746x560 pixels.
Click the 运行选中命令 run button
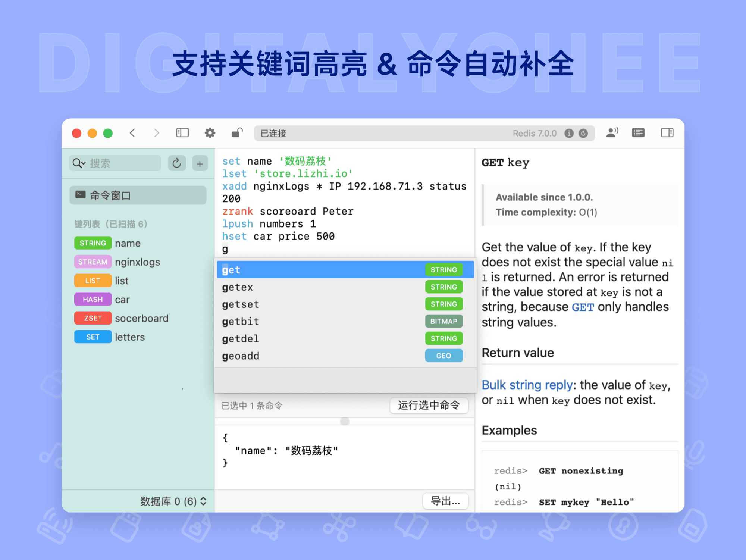pyautogui.click(x=429, y=406)
